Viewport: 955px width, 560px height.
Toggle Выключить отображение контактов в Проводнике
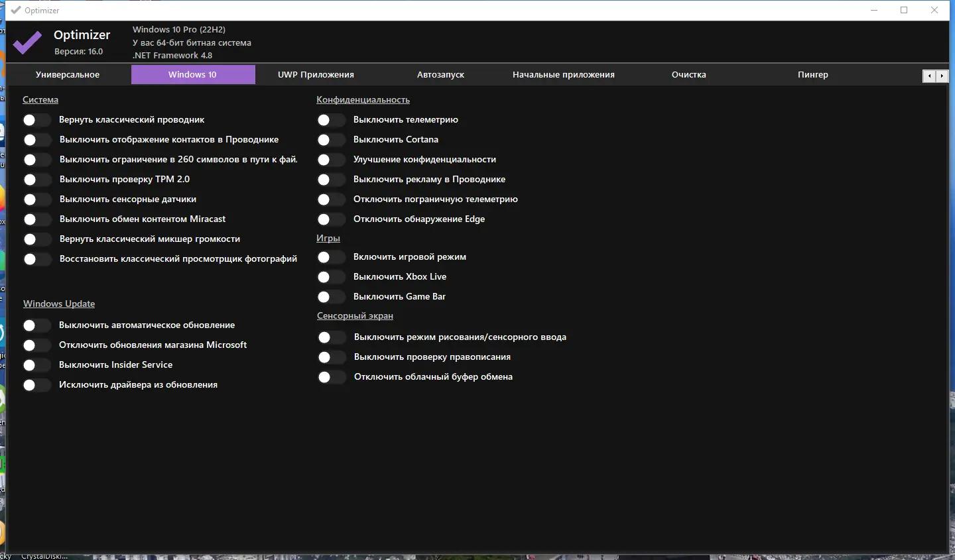(36, 140)
